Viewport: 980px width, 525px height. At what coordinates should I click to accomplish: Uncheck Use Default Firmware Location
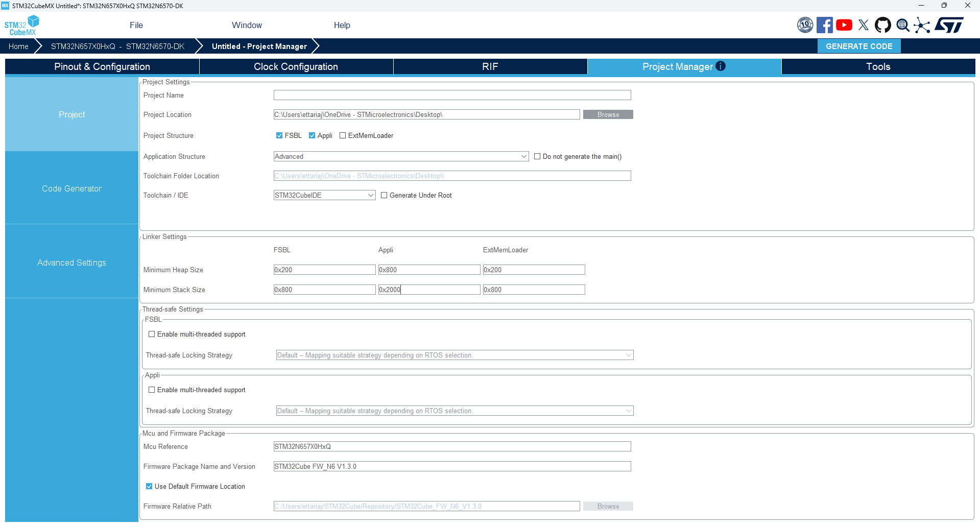tap(149, 486)
